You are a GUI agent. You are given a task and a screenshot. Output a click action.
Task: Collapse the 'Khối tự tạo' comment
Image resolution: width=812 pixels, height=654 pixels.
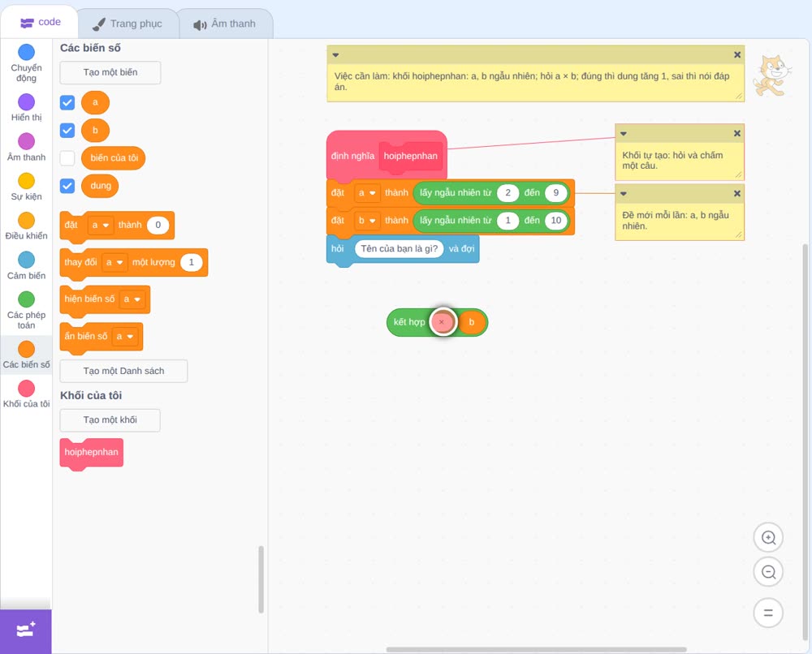tap(624, 134)
